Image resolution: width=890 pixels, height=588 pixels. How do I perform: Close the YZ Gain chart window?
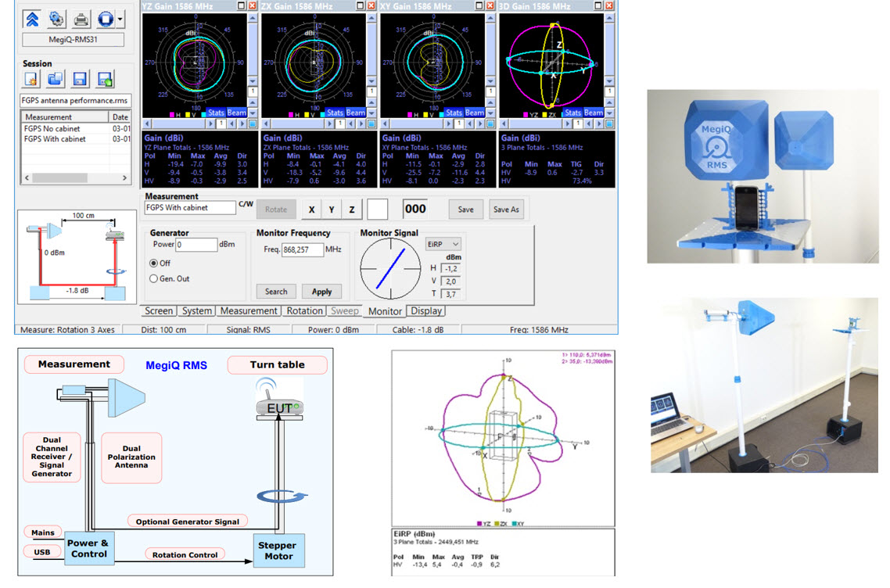252,5
